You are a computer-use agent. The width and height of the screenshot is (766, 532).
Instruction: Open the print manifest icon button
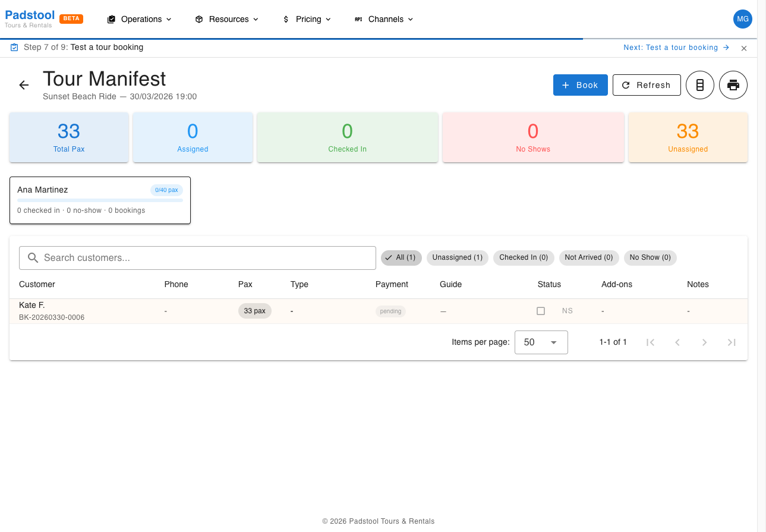733,85
